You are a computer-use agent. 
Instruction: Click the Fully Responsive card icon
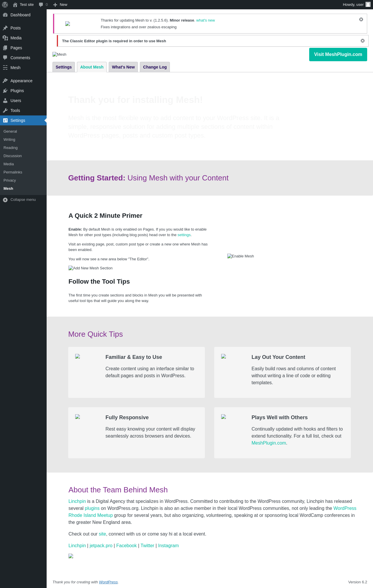78,417
